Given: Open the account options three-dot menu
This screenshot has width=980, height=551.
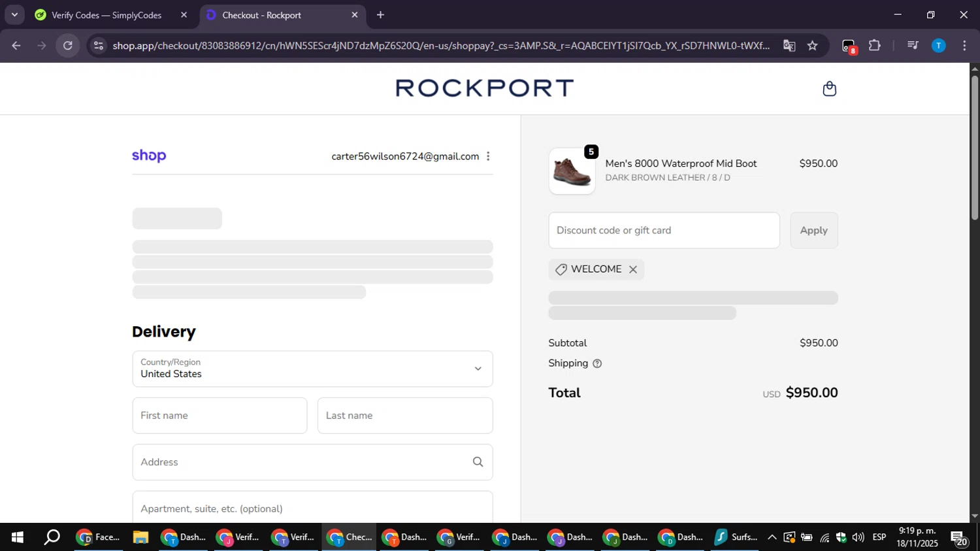Looking at the screenshot, I should click(x=488, y=156).
